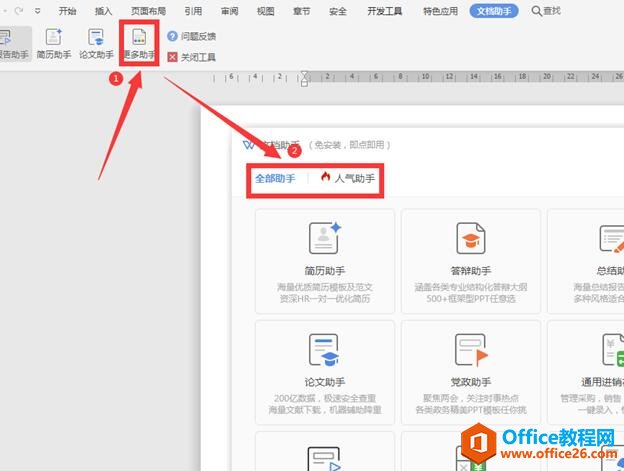Launch the 简历助手 ribbon button

(x=54, y=44)
